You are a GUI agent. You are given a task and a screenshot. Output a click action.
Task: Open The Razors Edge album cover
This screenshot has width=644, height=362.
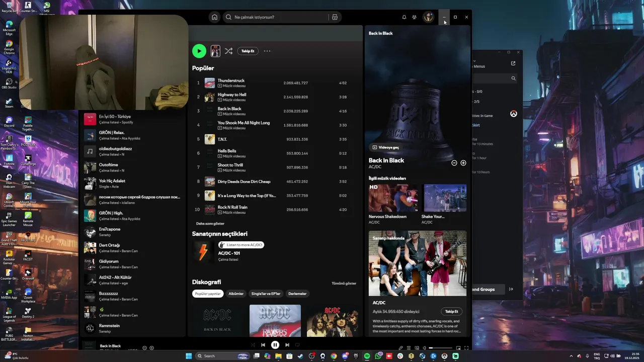point(275,321)
